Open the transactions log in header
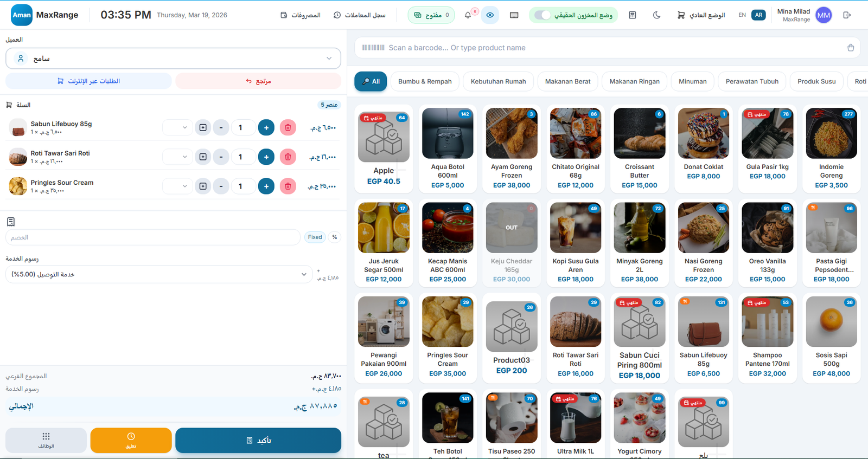The image size is (868, 459). click(359, 15)
